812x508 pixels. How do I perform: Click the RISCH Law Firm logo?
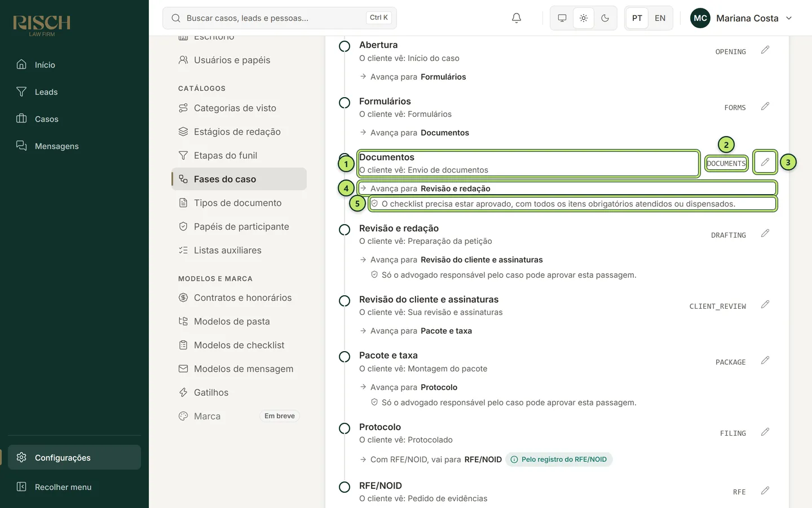tap(42, 25)
